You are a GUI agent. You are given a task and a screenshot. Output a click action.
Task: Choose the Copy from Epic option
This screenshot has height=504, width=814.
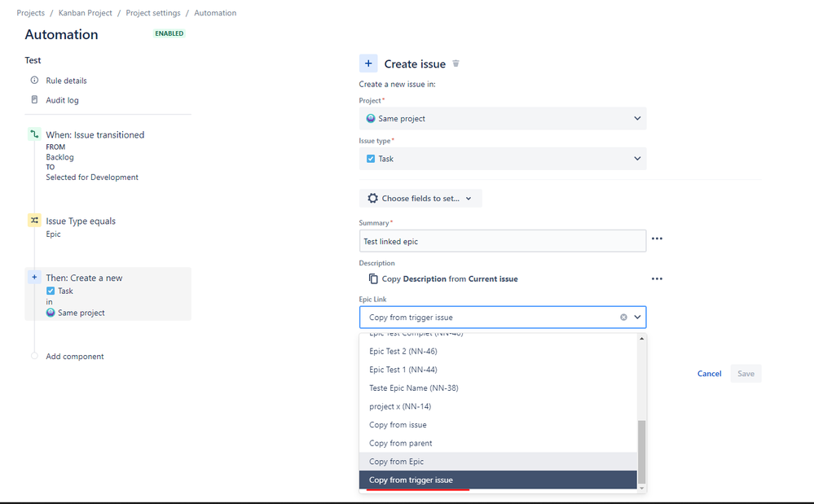(x=498, y=462)
